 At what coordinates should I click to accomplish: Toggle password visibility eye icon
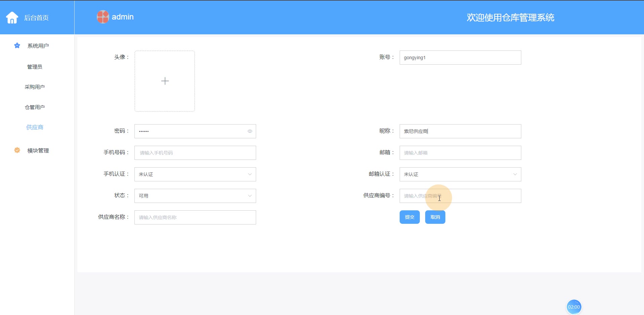[250, 131]
